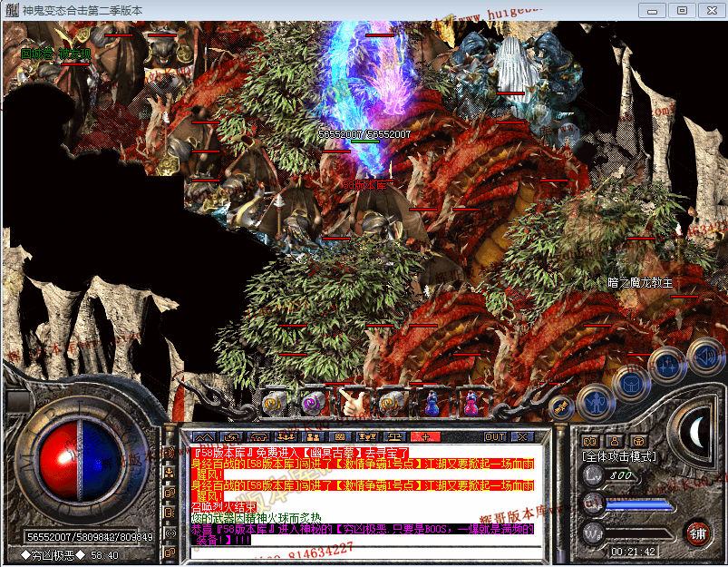Use the blue potion bottle in belt
Viewport: 728px width, 567px height.
[x=432, y=400]
